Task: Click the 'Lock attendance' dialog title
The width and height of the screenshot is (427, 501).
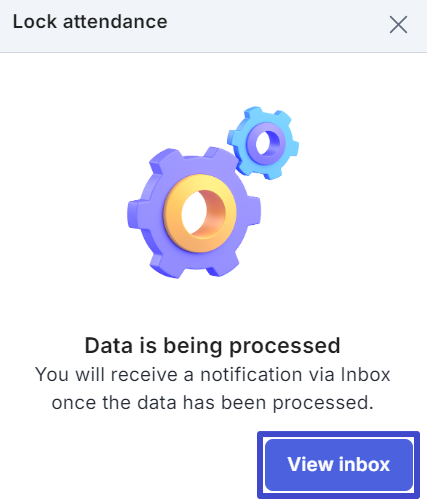Action: pyautogui.click(x=90, y=22)
